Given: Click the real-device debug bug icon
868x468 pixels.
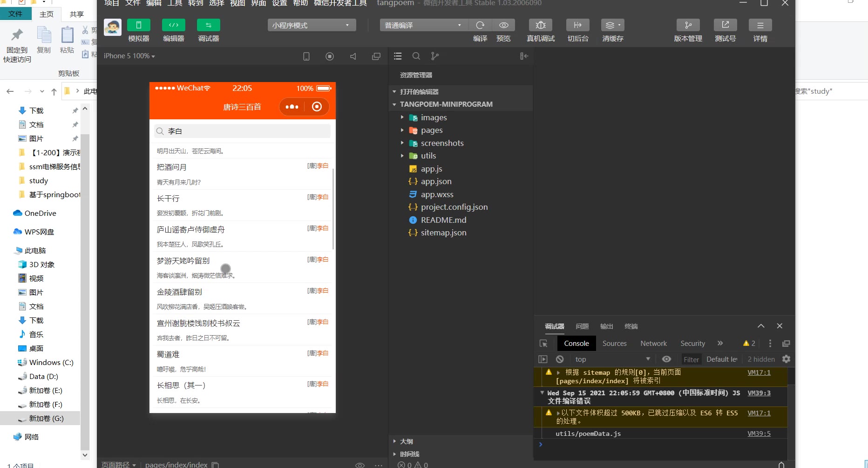Looking at the screenshot, I should (540, 25).
